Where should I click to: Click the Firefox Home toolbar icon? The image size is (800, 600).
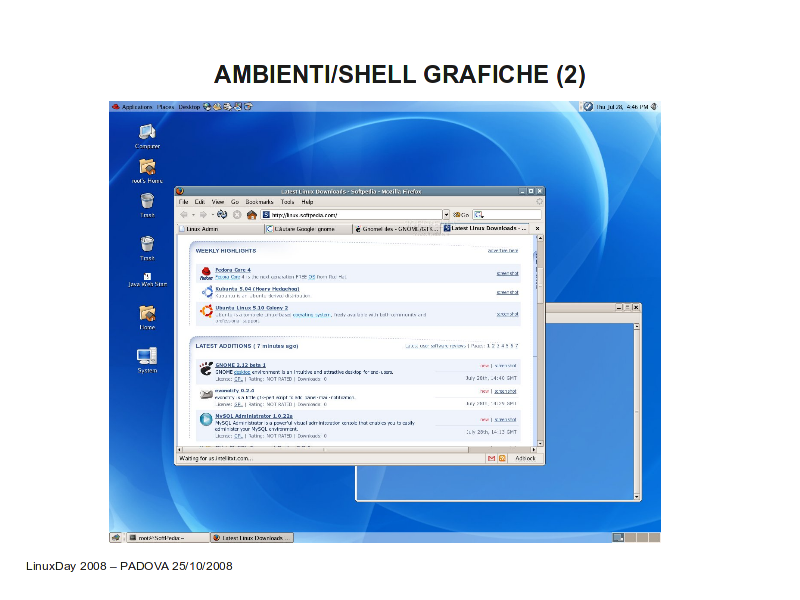(x=251, y=214)
